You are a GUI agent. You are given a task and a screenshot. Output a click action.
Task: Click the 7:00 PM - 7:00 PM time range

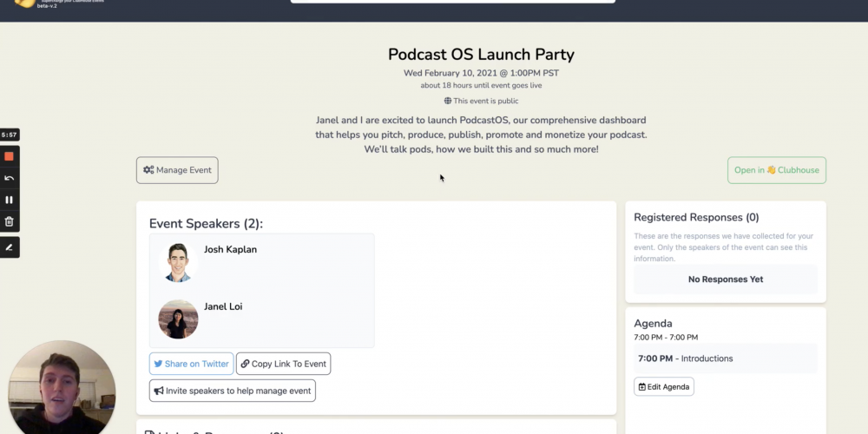click(x=666, y=337)
